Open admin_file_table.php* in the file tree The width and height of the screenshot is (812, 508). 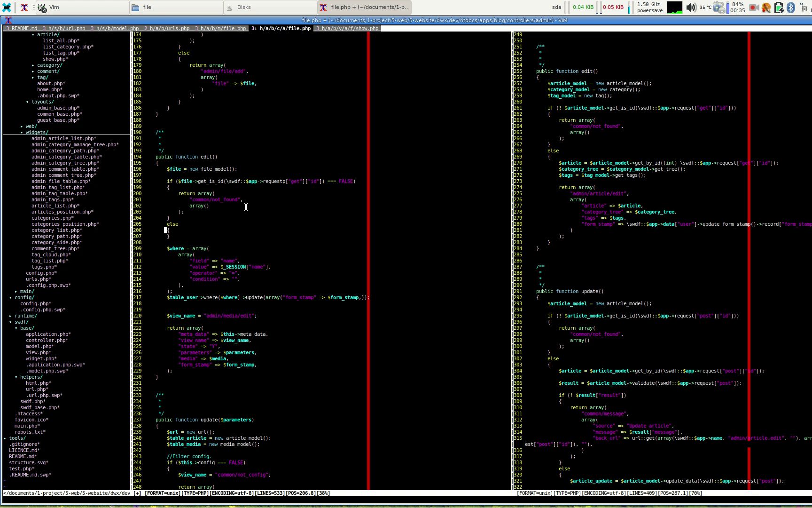click(x=61, y=181)
